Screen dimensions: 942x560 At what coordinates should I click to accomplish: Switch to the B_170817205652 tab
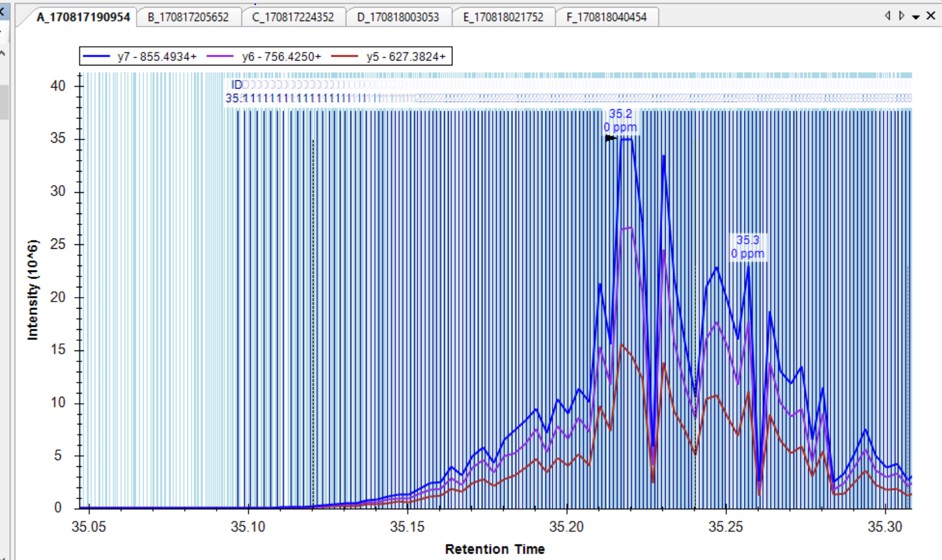coord(188,17)
